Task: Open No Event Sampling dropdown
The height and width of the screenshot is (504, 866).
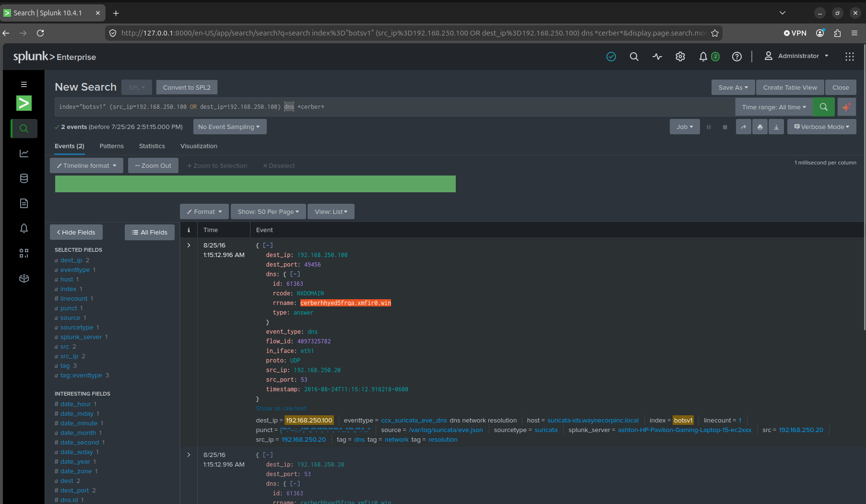Action: coord(229,127)
